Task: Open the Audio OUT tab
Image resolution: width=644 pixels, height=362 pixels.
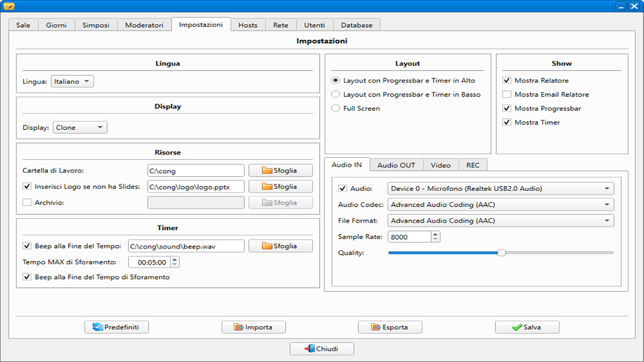Action: pos(396,165)
